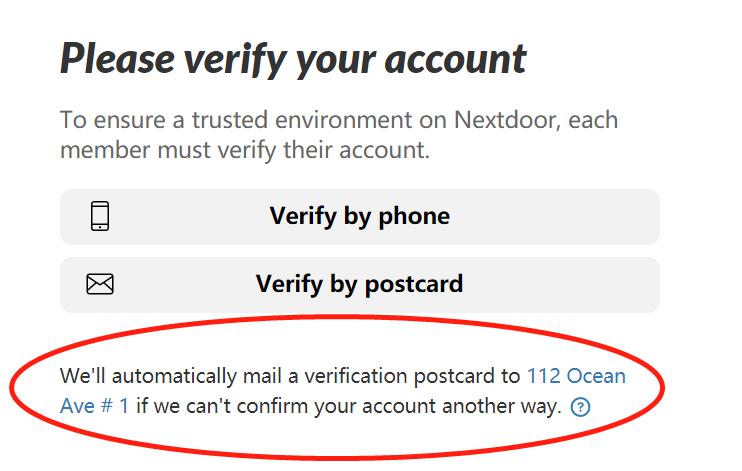Click the 'Ave # 1' part of address link

[94, 407]
